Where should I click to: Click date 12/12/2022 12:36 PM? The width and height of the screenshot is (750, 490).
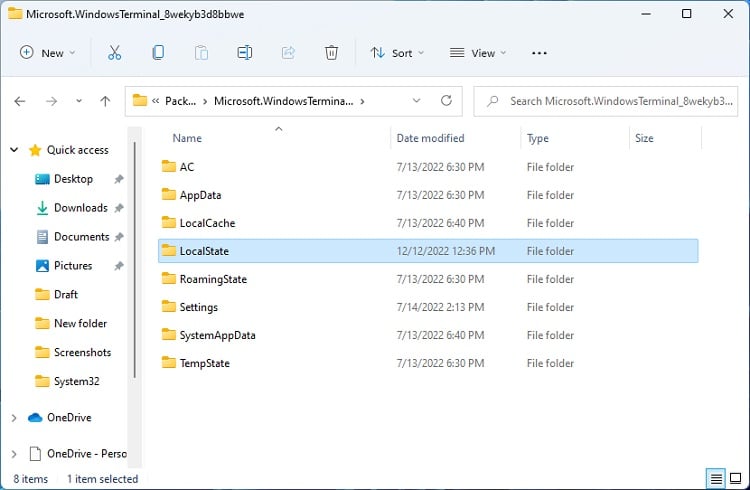tap(445, 251)
